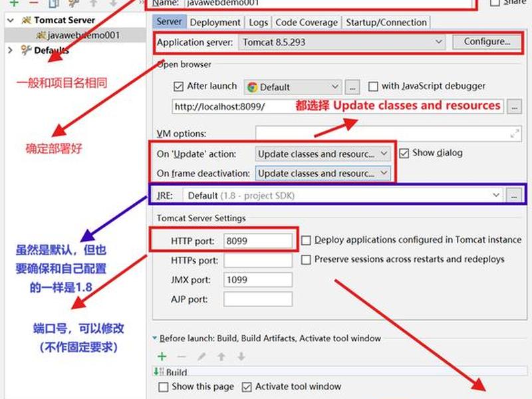
Task: Enable with JavaScript debugger checkbox
Action: click(x=373, y=86)
